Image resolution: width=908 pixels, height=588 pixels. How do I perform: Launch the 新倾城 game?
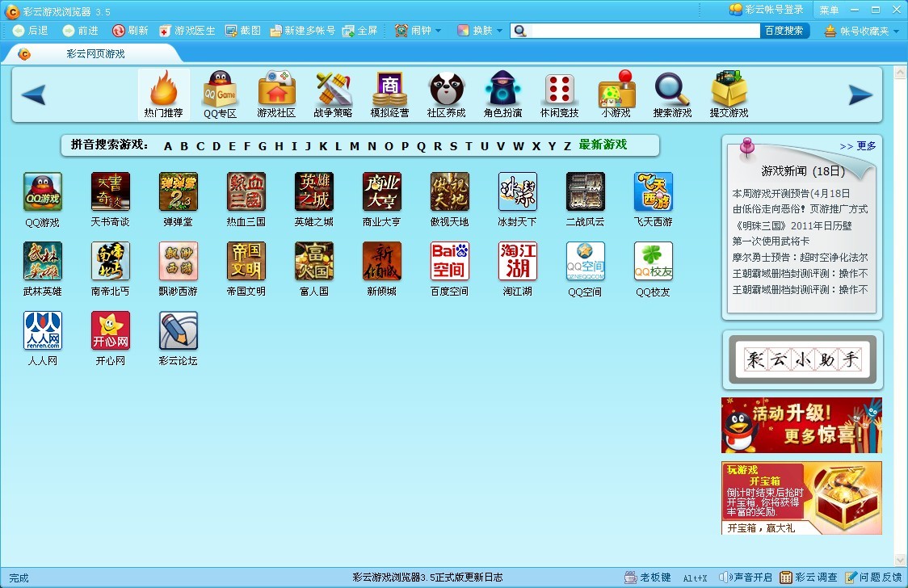(x=381, y=261)
